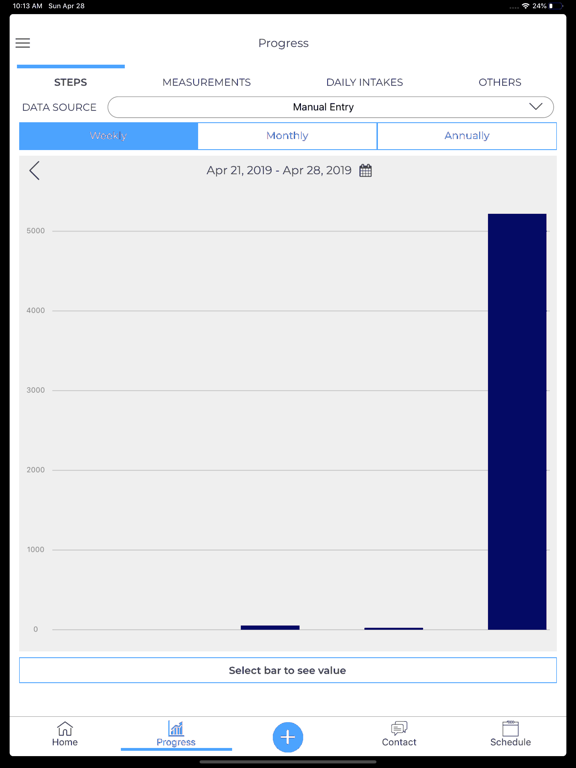
Task: Switch to the OTHERS tab
Action: point(500,82)
